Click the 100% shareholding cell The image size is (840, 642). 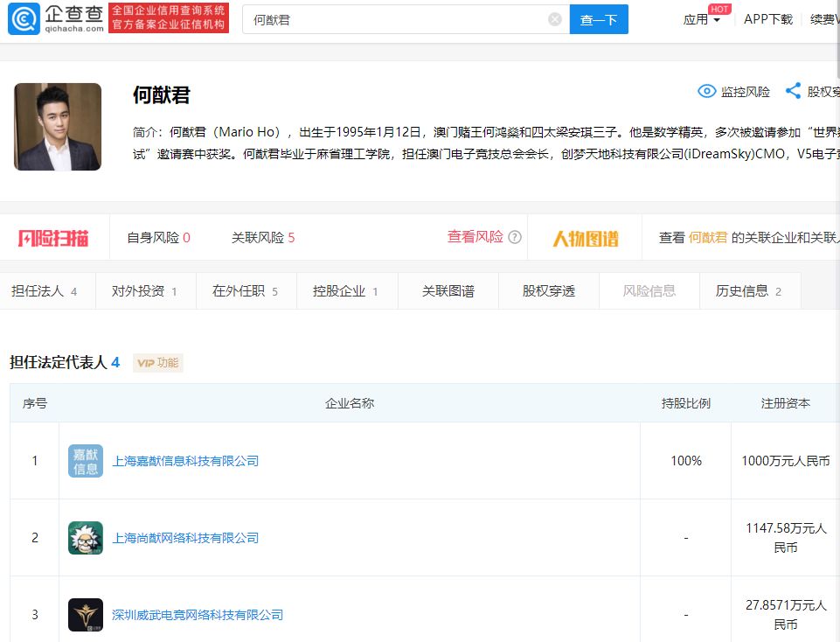[x=686, y=461]
